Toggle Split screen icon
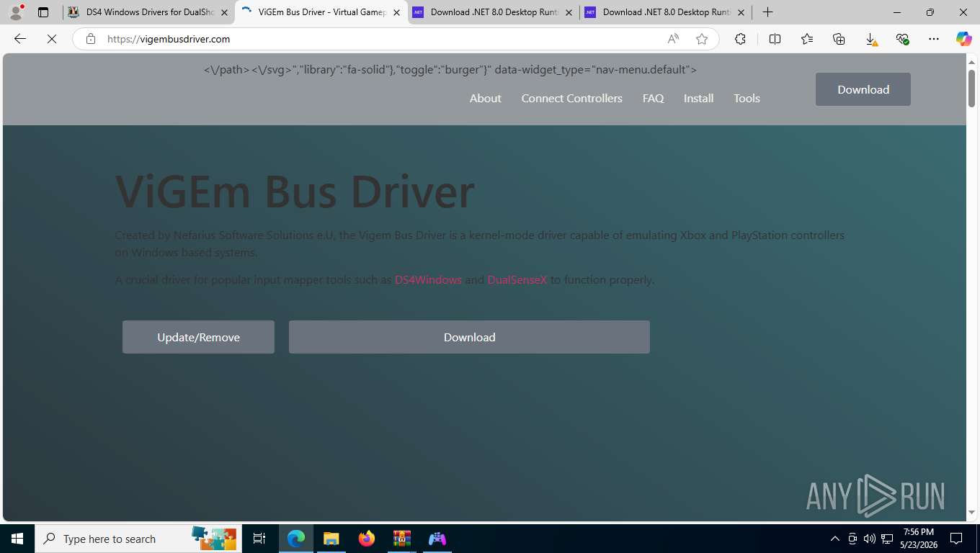Image resolution: width=980 pixels, height=553 pixels. [775, 39]
